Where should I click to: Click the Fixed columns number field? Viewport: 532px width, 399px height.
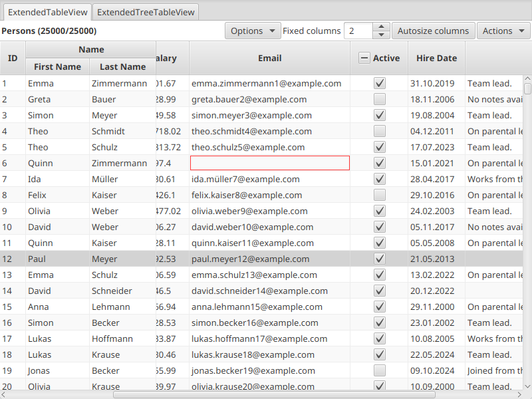click(358, 31)
